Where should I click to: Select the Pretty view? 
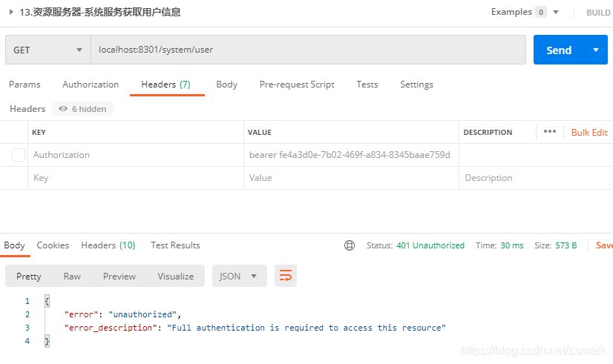(x=28, y=277)
